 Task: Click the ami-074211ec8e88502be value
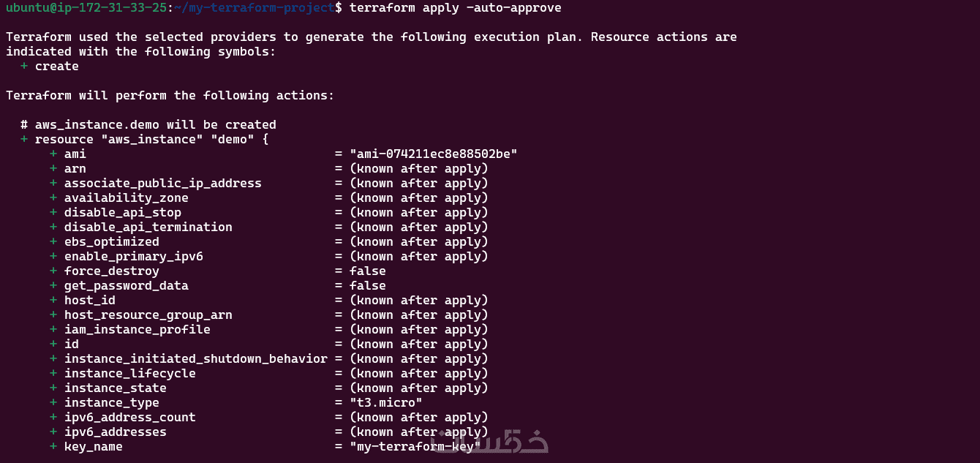coord(433,154)
